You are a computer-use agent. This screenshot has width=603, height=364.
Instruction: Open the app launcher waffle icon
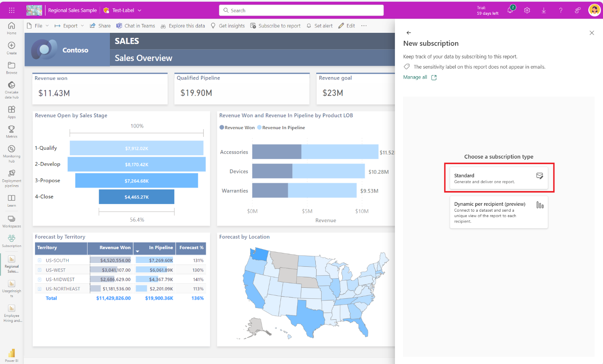(11, 10)
